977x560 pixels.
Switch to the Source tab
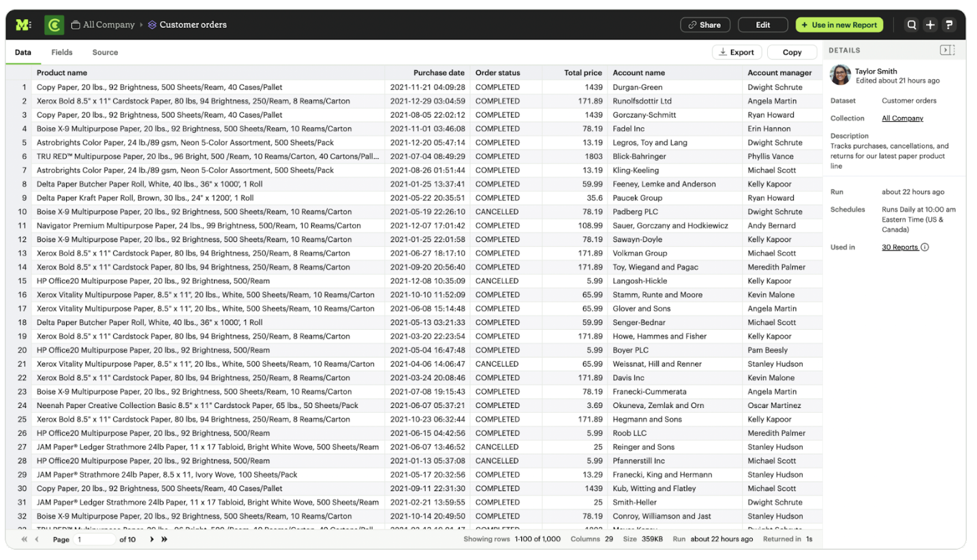click(105, 52)
